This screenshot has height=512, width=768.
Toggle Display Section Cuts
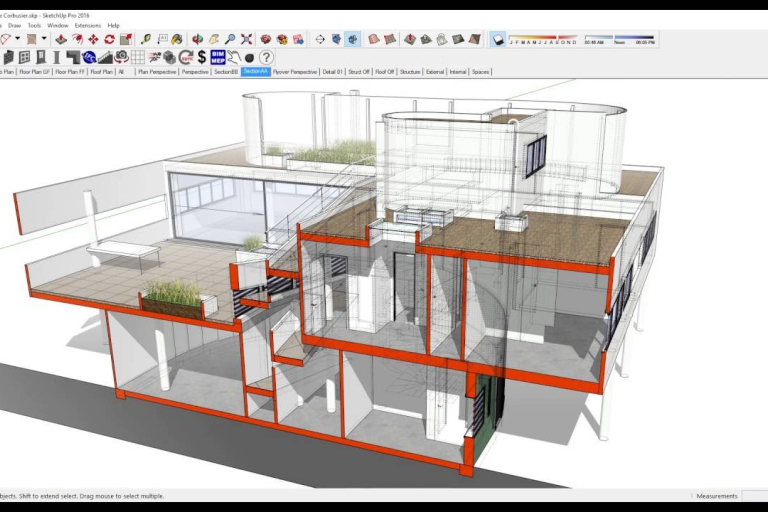[x=353, y=39]
